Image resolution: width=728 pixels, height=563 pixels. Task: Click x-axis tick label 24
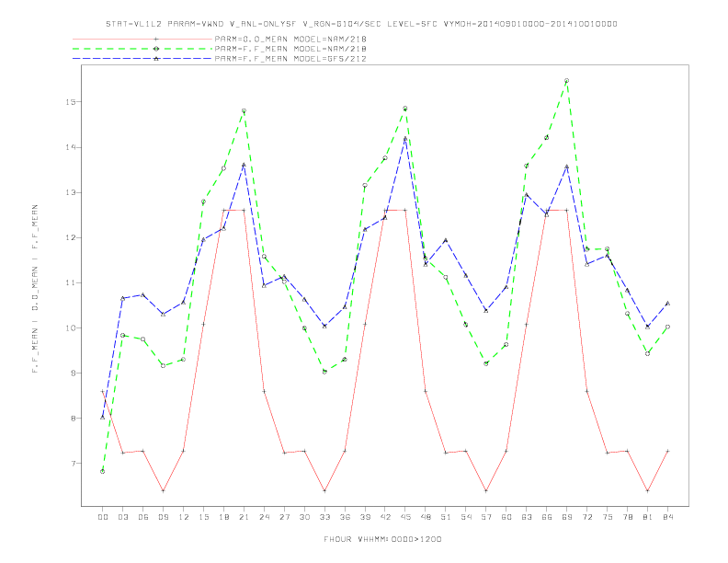click(x=264, y=517)
